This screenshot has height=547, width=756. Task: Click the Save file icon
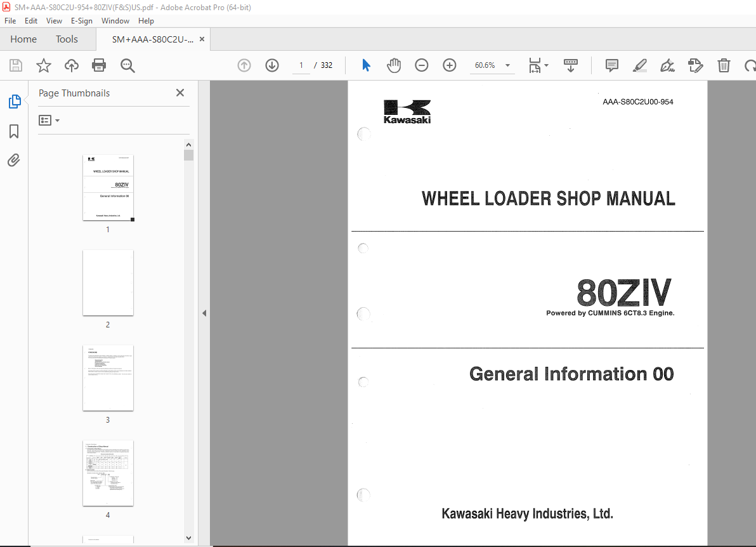[x=16, y=65]
